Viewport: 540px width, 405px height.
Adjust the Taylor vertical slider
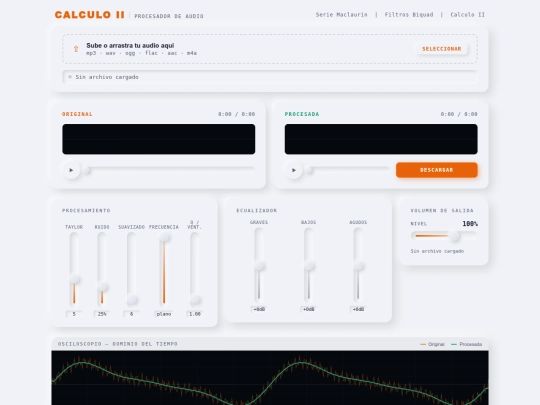tap(74, 269)
